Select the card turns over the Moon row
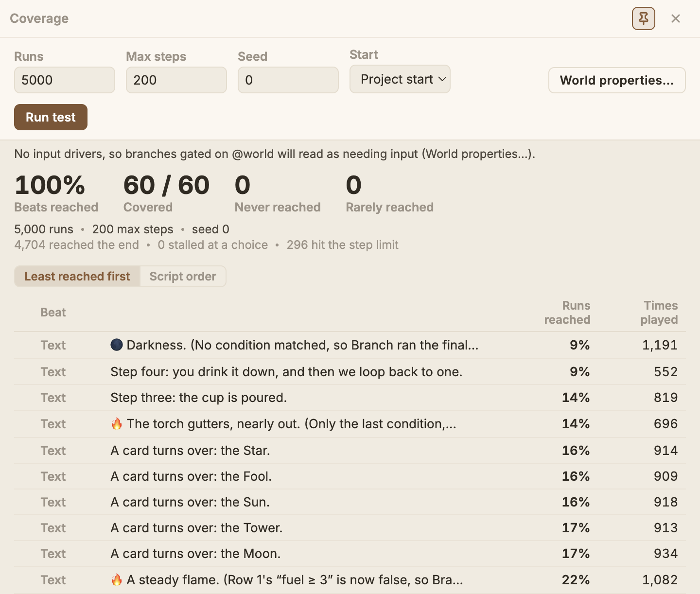The width and height of the screenshot is (700, 594). tap(350, 554)
